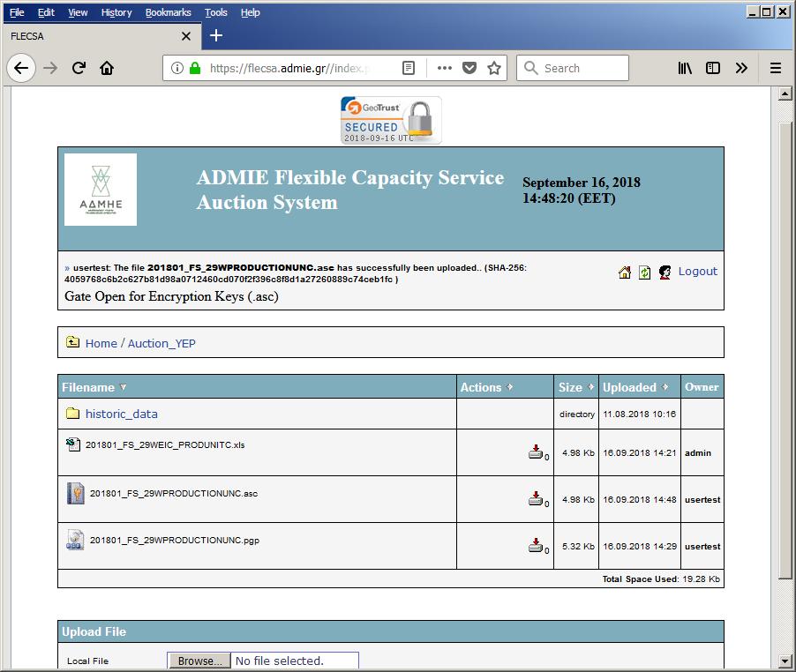Open the Help menu
Viewport: 796px width, 672px height.
251,12
